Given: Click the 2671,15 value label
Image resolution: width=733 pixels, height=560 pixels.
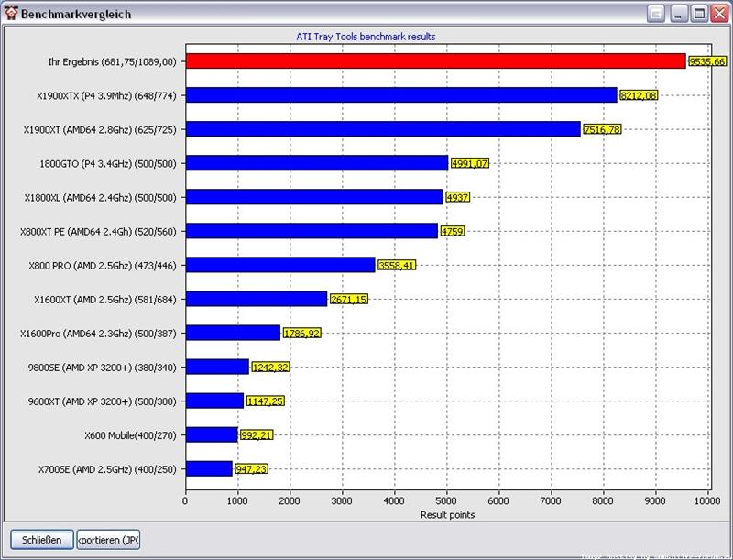Looking at the screenshot, I should [349, 299].
